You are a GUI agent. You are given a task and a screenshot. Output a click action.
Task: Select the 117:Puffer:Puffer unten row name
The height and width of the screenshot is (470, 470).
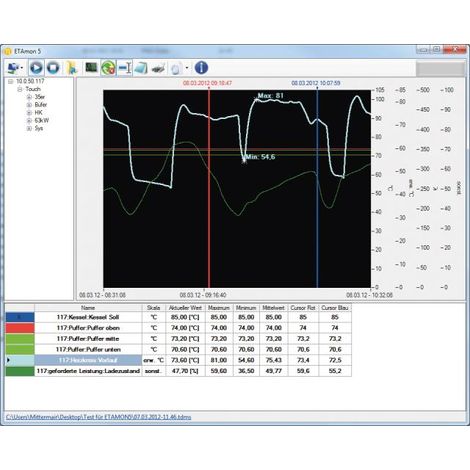[88, 349]
